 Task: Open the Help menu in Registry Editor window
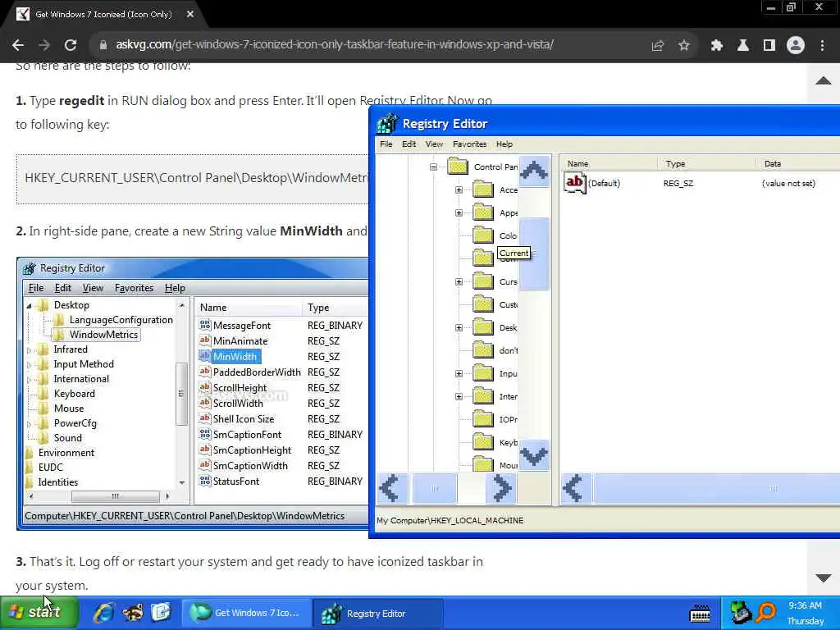pyautogui.click(x=504, y=144)
